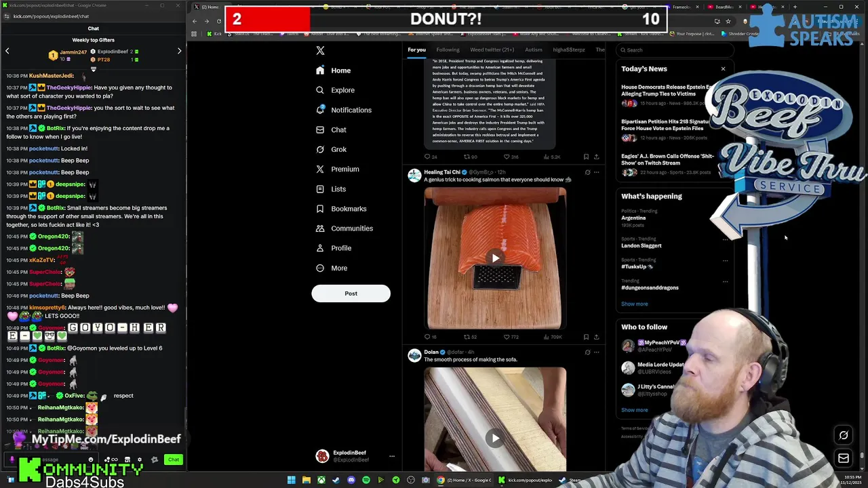
Task: Open #dungeonsanddragons trending topic
Action: [x=650, y=287]
